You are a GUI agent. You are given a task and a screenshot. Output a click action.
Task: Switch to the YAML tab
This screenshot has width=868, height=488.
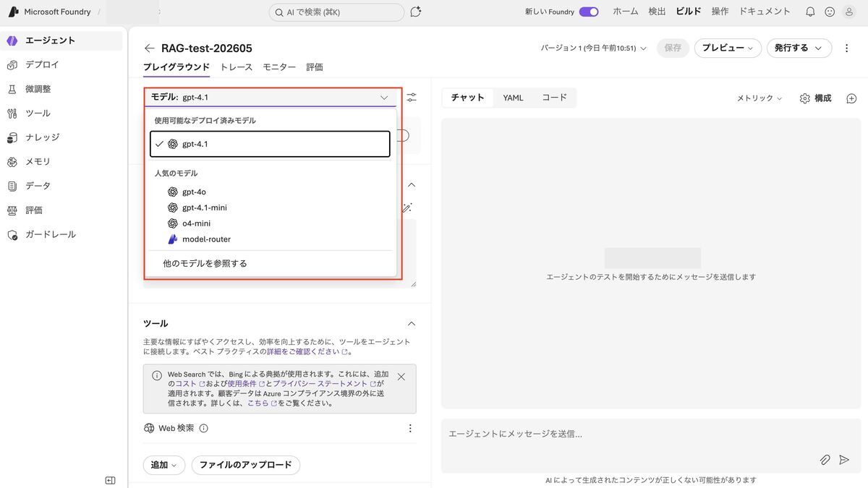click(513, 98)
